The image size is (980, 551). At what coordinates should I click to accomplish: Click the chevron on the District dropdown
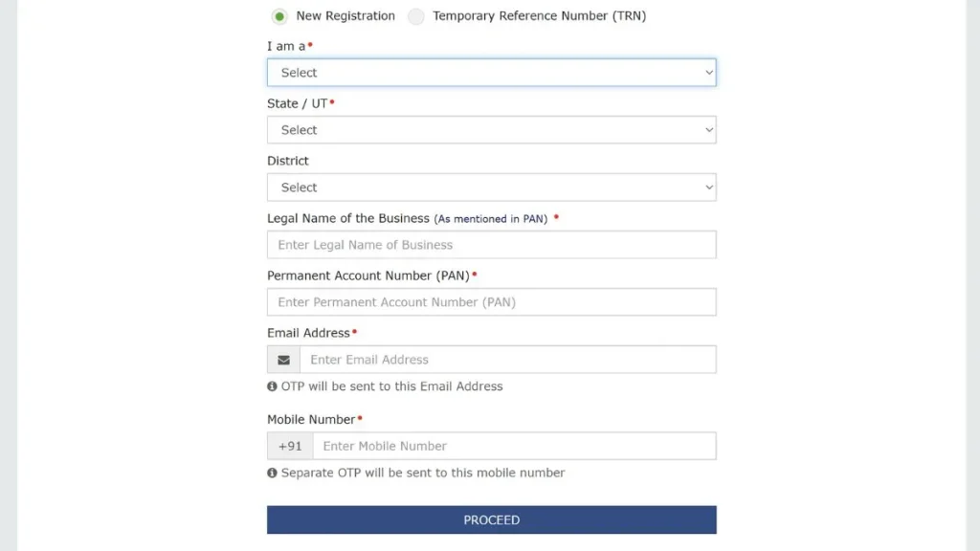click(x=708, y=187)
